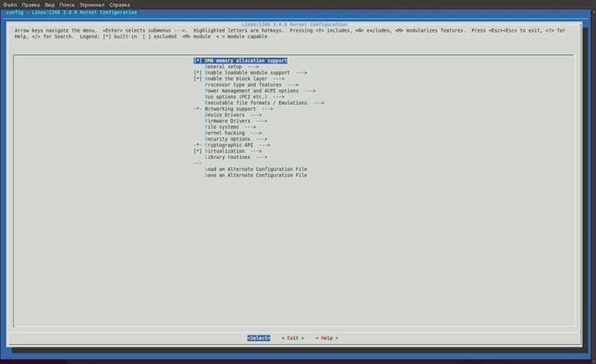Open the Правка menu
Viewport: 596px width, 364px height.
click(x=30, y=5)
